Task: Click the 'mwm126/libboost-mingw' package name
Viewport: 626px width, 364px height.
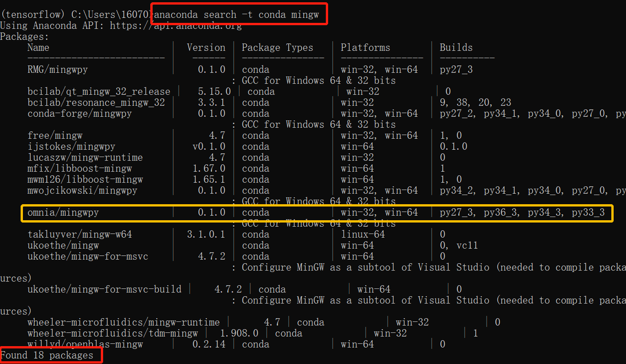Action: click(85, 179)
